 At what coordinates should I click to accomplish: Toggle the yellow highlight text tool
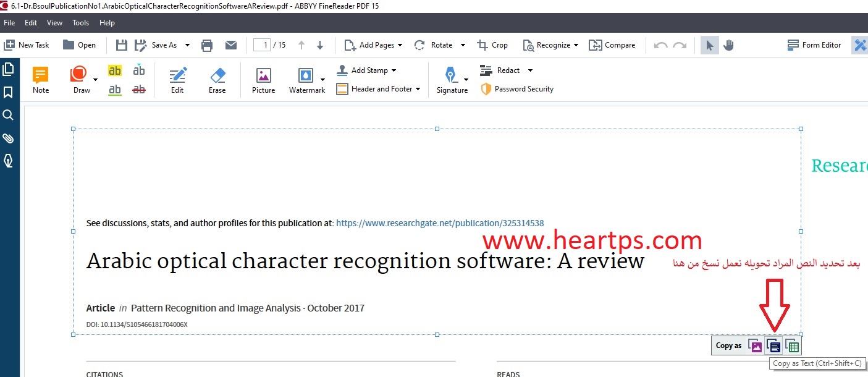pyautogui.click(x=115, y=70)
